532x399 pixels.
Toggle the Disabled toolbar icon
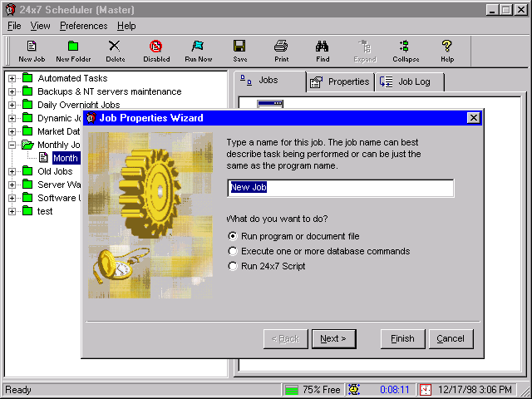(x=156, y=47)
